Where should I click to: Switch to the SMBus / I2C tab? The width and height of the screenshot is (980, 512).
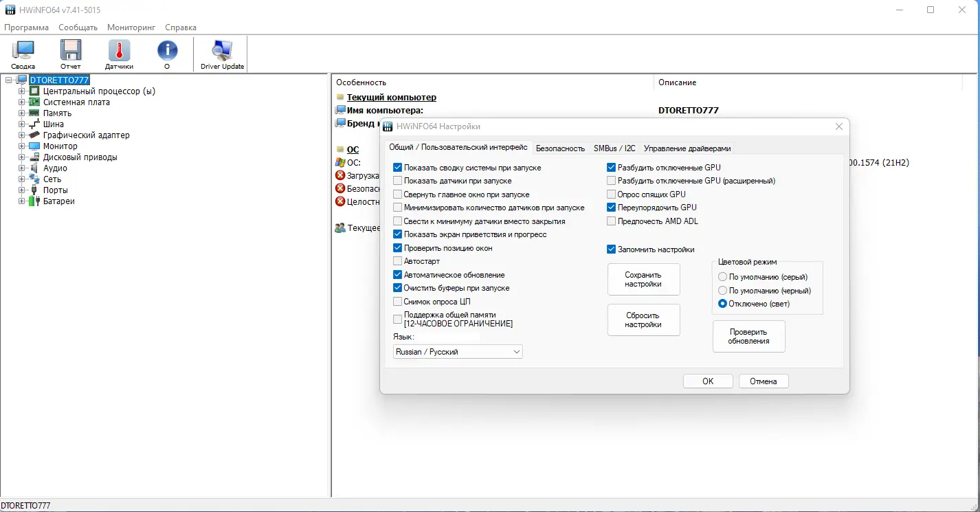tap(614, 148)
